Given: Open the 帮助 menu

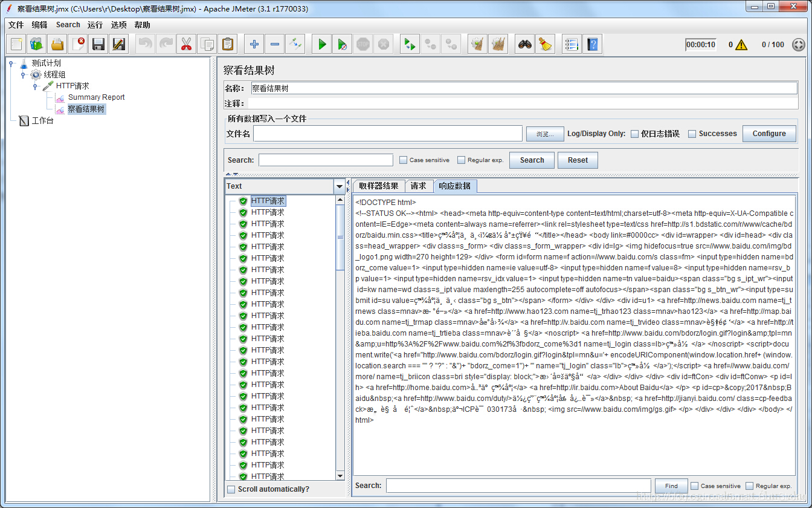Looking at the screenshot, I should point(143,25).
